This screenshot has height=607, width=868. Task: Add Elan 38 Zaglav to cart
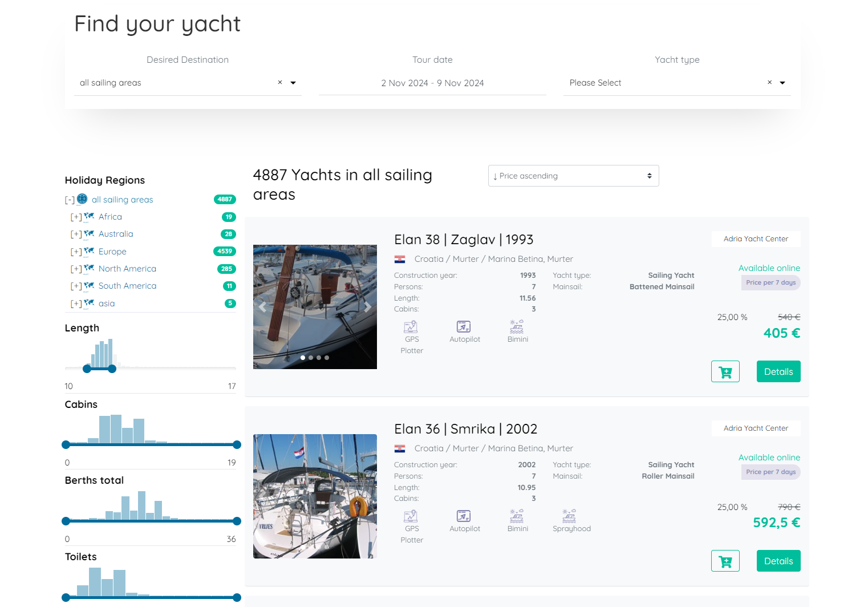click(725, 371)
